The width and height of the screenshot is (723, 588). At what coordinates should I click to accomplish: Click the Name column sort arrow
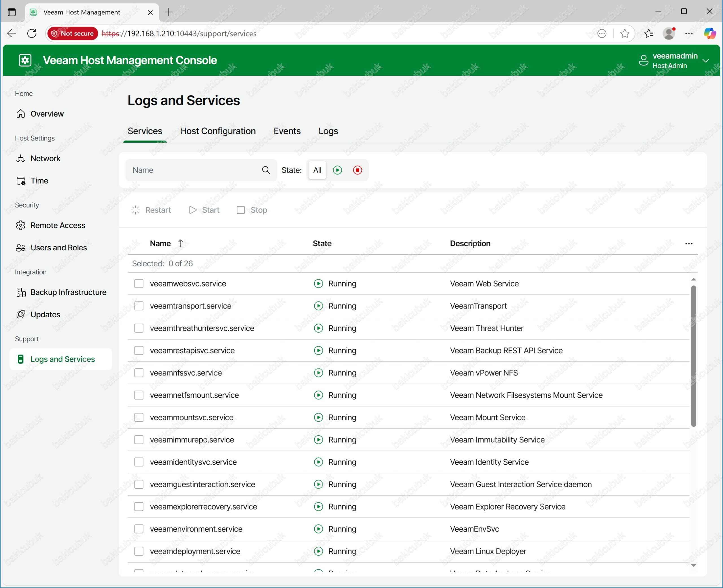(x=180, y=244)
